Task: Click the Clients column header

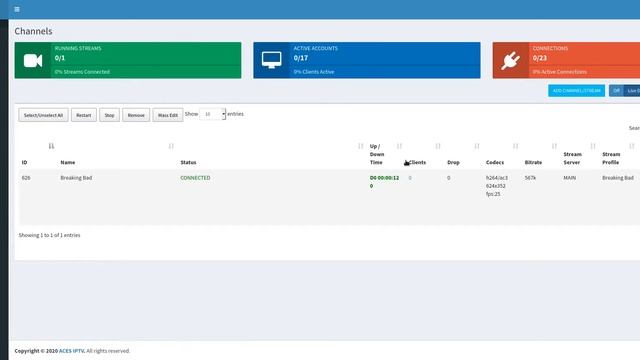Action: 417,162
